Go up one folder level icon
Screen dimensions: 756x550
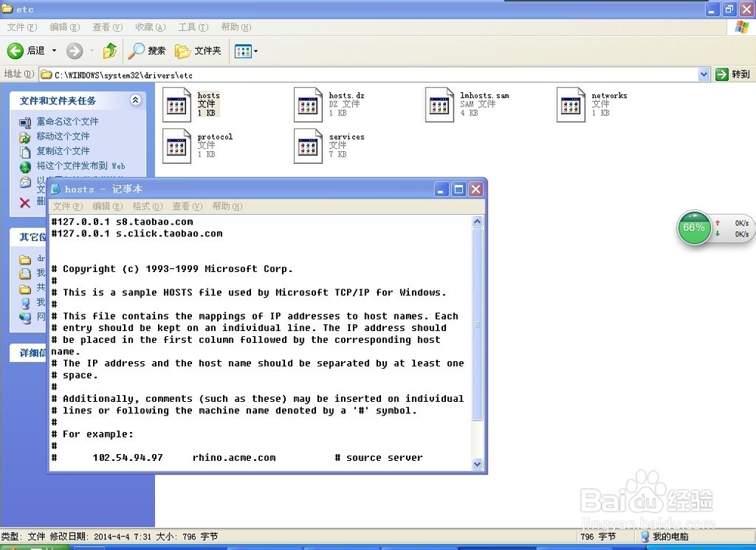110,51
